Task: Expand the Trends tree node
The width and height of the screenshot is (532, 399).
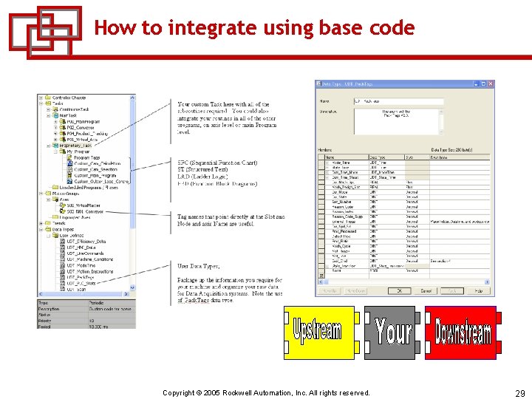Action: [41, 223]
